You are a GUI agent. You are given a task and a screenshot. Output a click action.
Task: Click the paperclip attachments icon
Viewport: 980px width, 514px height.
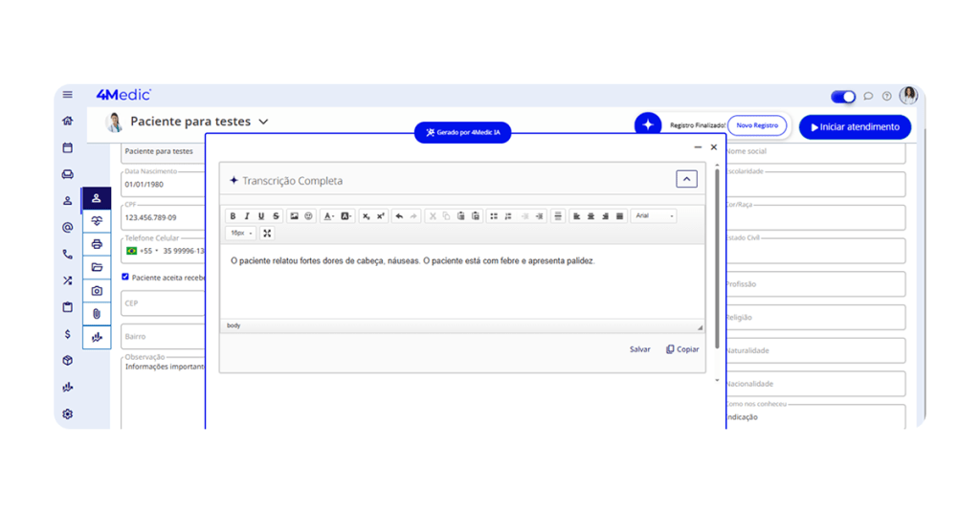tap(97, 314)
